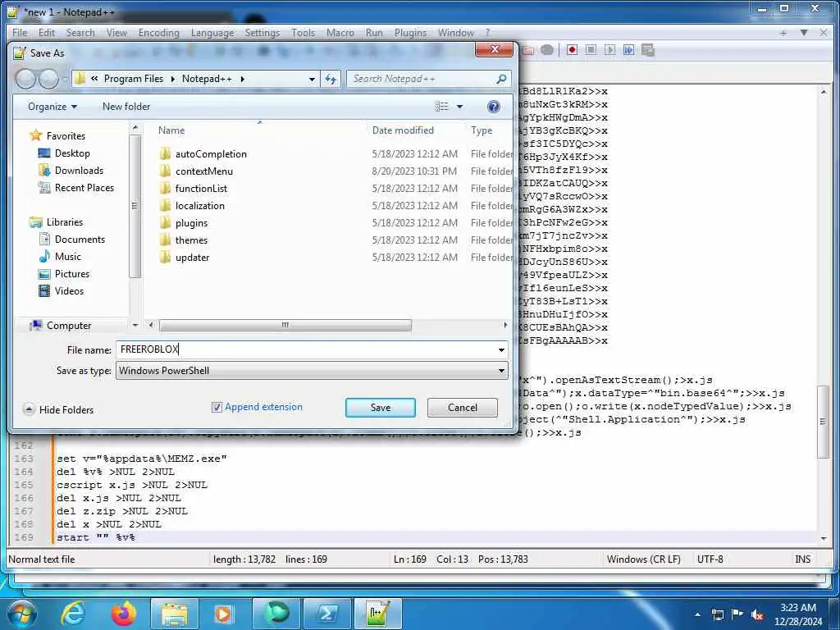Open Windows Media Player taskbar icon

pyautogui.click(x=224, y=614)
